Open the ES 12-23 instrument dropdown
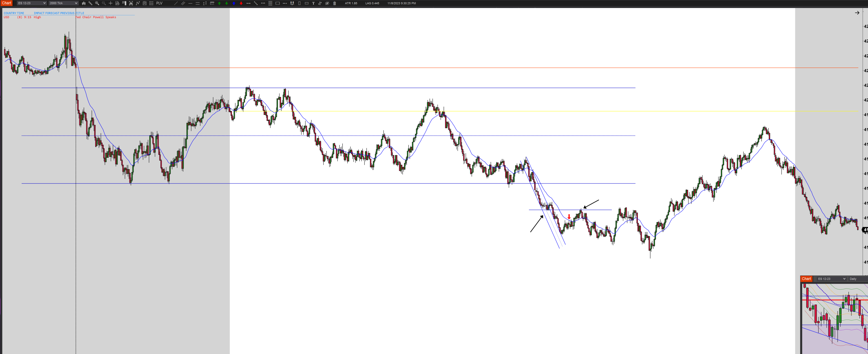The height and width of the screenshot is (354, 868). pos(32,3)
